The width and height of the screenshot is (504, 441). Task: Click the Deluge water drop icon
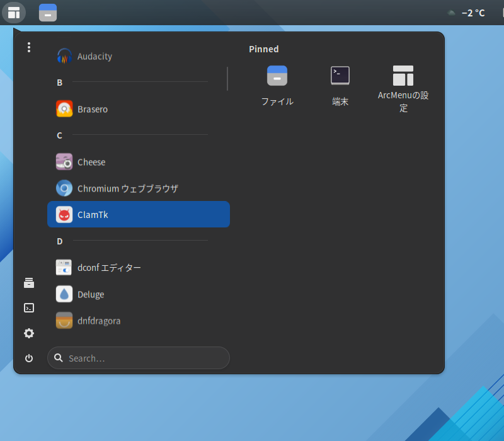click(x=64, y=294)
